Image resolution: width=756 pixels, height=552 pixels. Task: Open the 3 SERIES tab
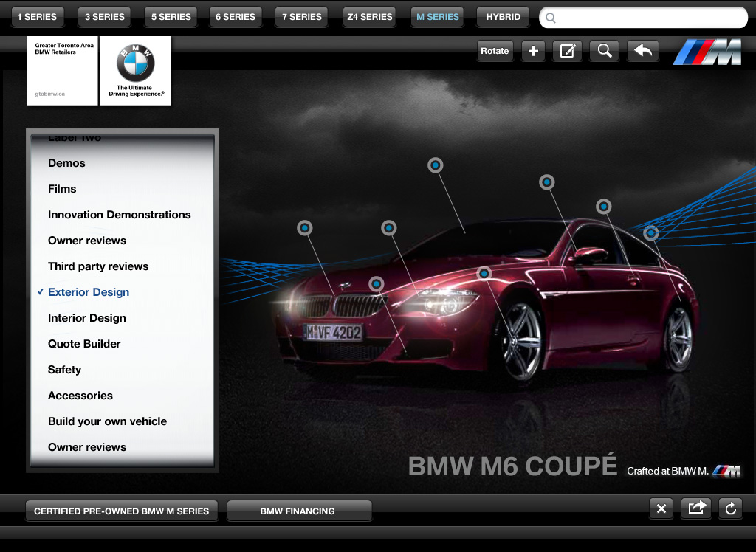coord(105,17)
